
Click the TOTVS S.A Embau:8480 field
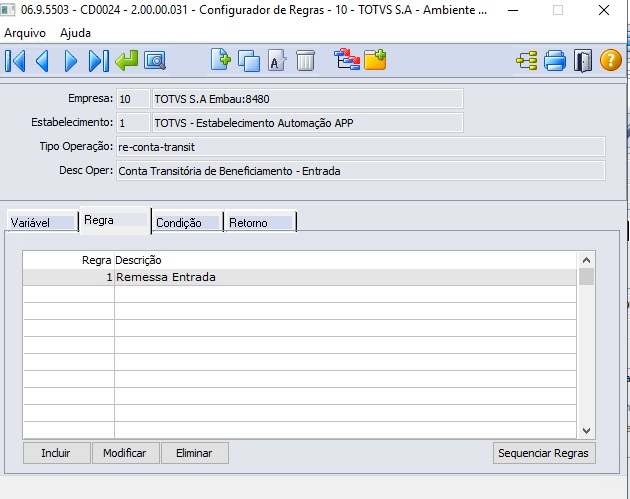(308, 99)
